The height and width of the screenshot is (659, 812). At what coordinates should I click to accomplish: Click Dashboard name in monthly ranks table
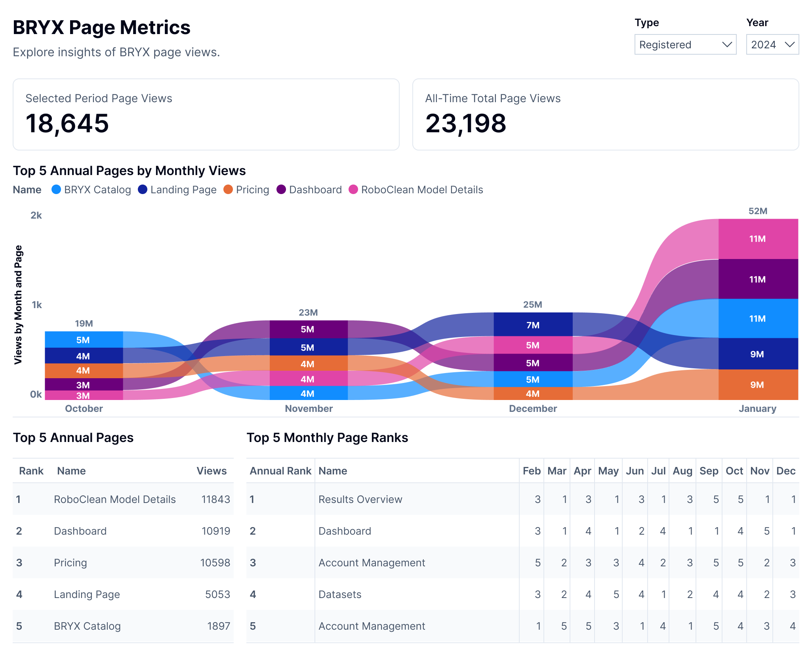coord(345,531)
